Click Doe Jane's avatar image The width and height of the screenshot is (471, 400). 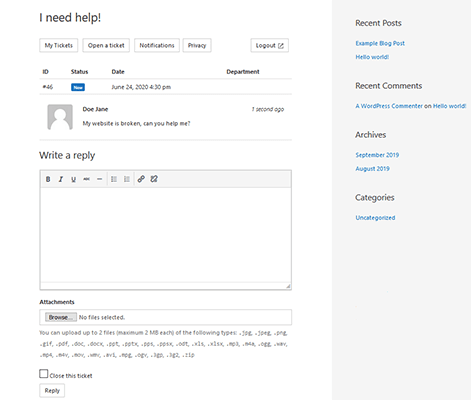click(60, 117)
